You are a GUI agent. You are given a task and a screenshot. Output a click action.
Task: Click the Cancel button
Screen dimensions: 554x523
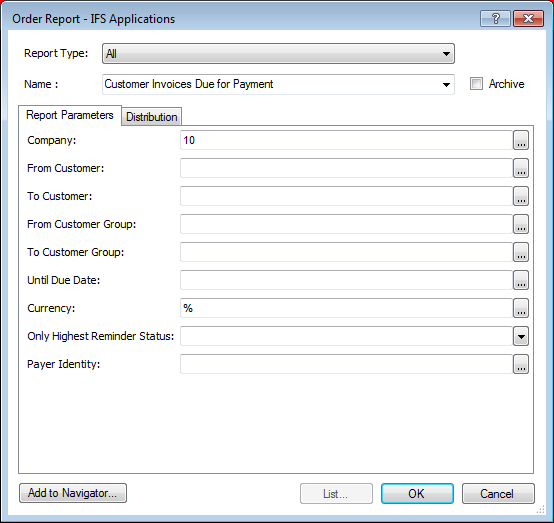pos(498,493)
